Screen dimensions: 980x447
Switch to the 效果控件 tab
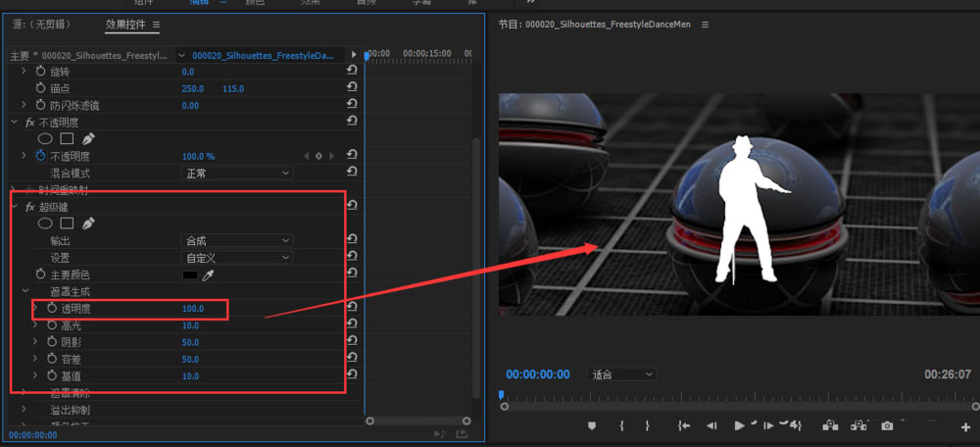tap(127, 24)
